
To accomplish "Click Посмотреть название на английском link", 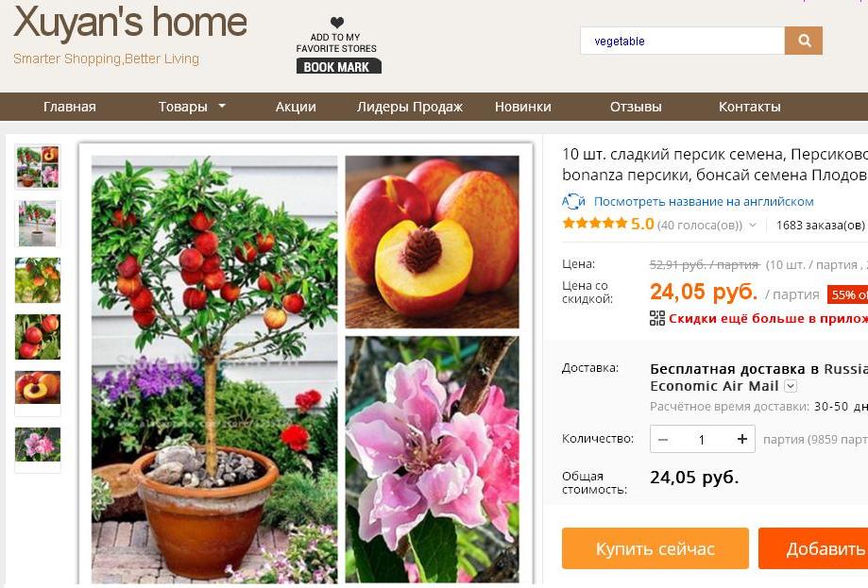I will pos(704,202).
